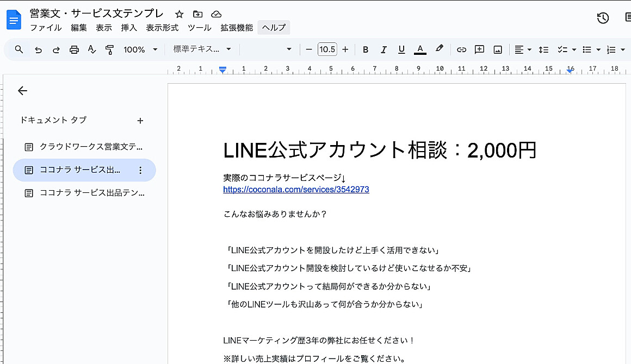The height and width of the screenshot is (364, 631).
Task: Open the 編集 menu
Action: pyautogui.click(x=79, y=28)
